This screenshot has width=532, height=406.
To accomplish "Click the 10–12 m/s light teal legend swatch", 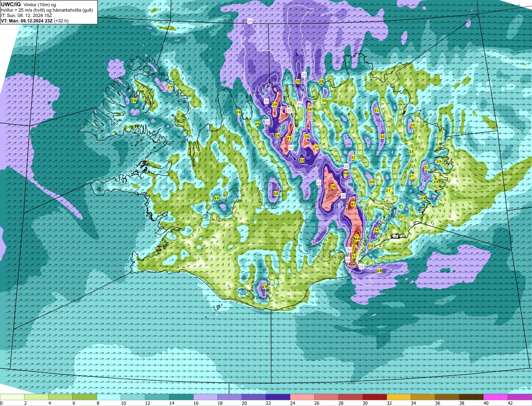I will [x=133, y=397].
